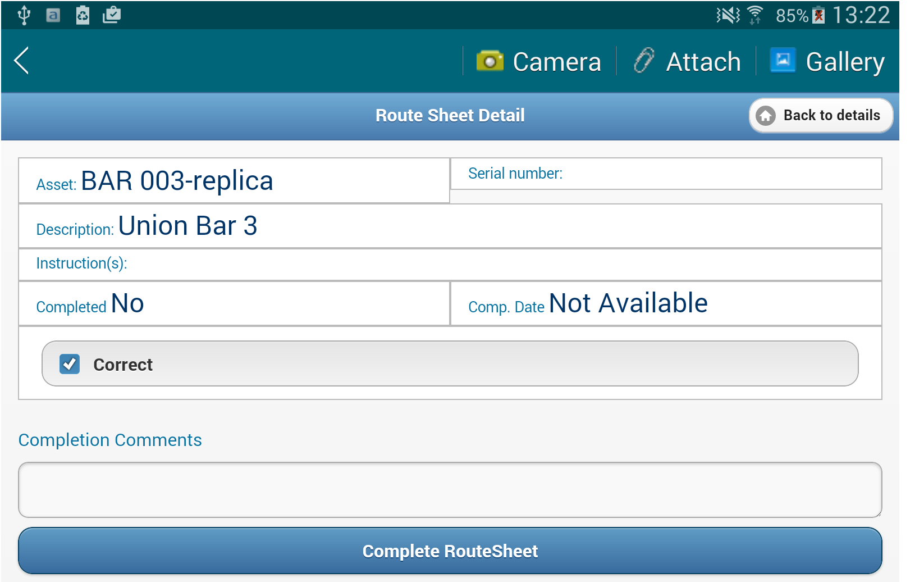Uncheck the Correct checkbox
Viewport: 924px width, 582px height.
[x=70, y=364]
